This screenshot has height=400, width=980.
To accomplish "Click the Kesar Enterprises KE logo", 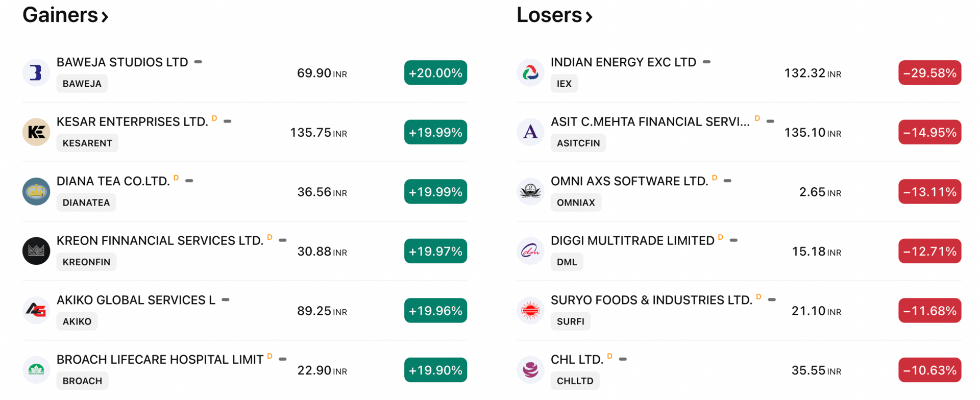I will (x=36, y=132).
